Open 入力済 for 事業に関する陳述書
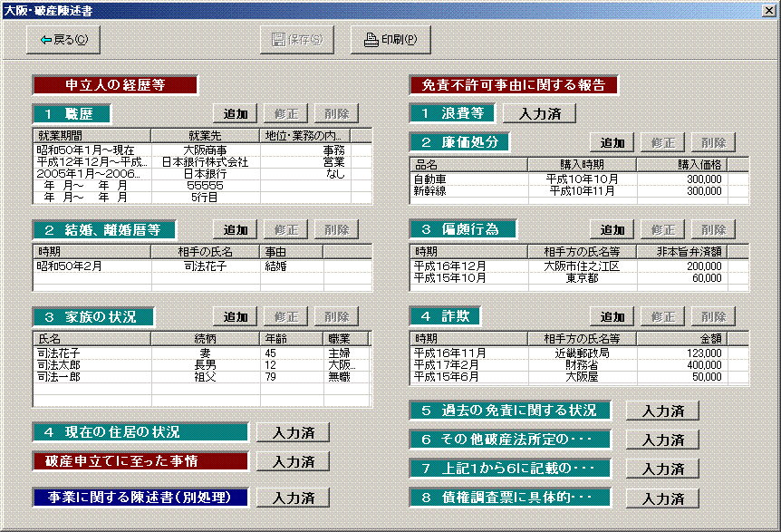Image resolution: width=781 pixels, height=532 pixels. (x=293, y=498)
